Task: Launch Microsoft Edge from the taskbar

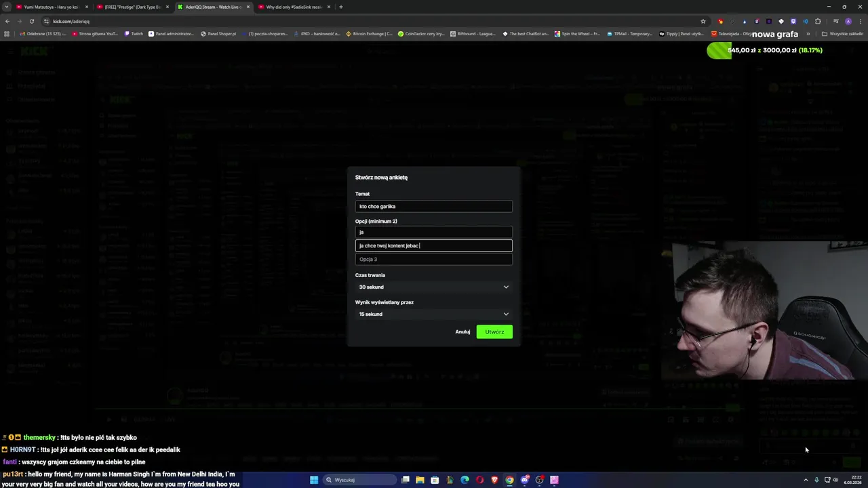Action: 465,480
